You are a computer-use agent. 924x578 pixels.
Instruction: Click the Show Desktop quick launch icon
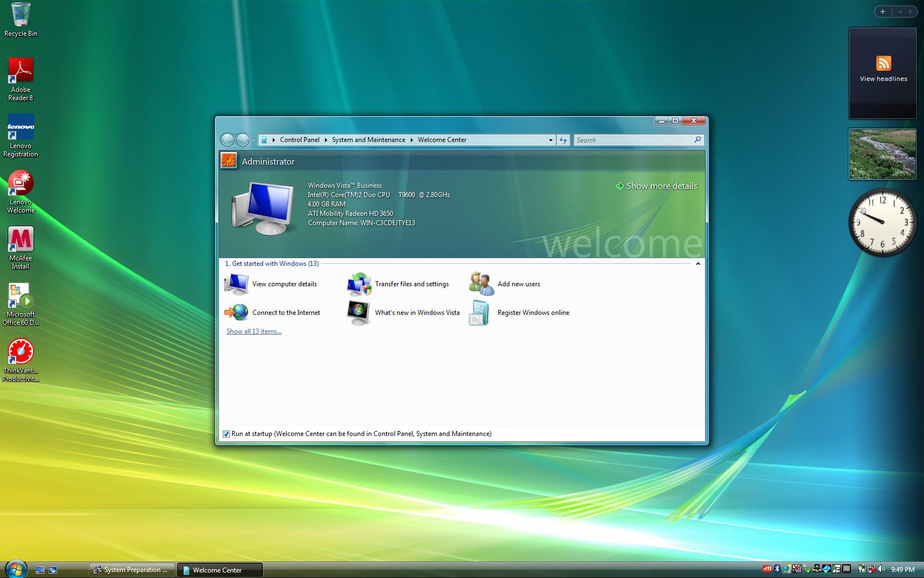40,570
